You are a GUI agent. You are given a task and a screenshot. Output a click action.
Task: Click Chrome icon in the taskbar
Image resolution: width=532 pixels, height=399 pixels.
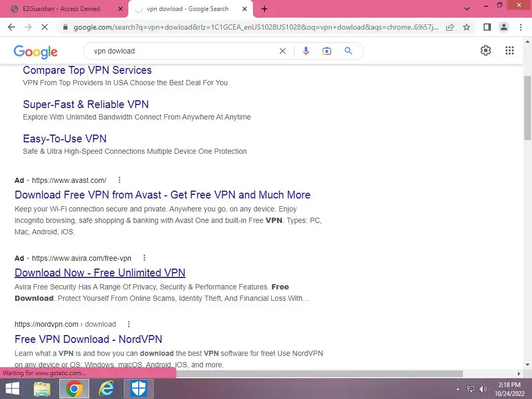[74, 389]
